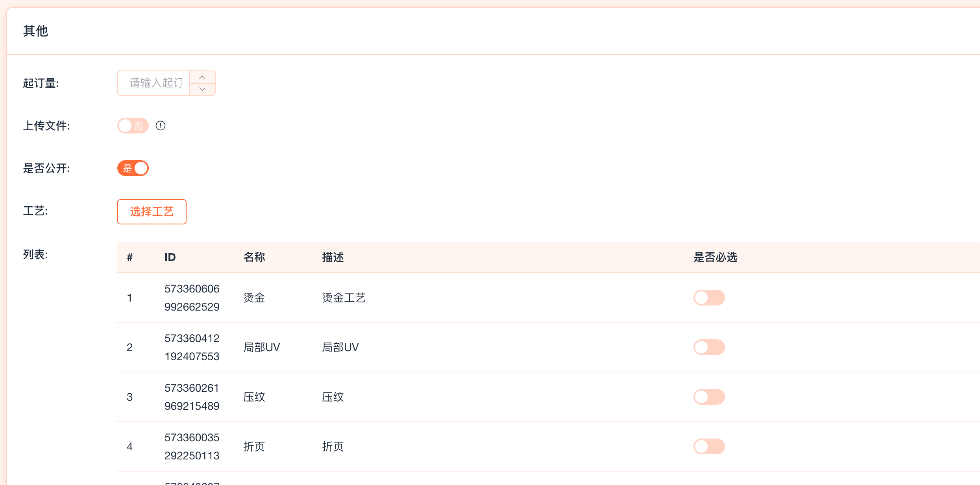Click ID 573360412192407553 in row 2
Viewport: 980px width, 485px height.
pos(192,347)
